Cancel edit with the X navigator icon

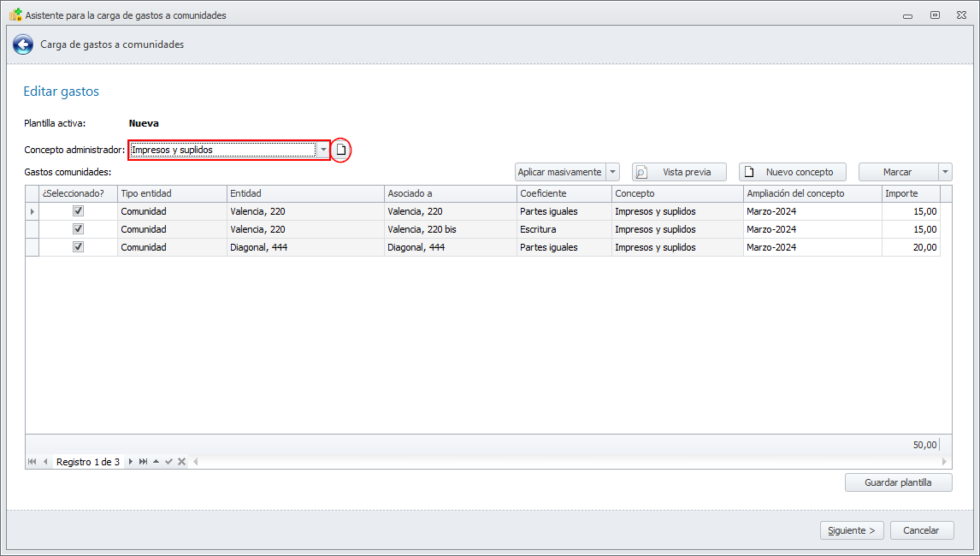(x=181, y=462)
